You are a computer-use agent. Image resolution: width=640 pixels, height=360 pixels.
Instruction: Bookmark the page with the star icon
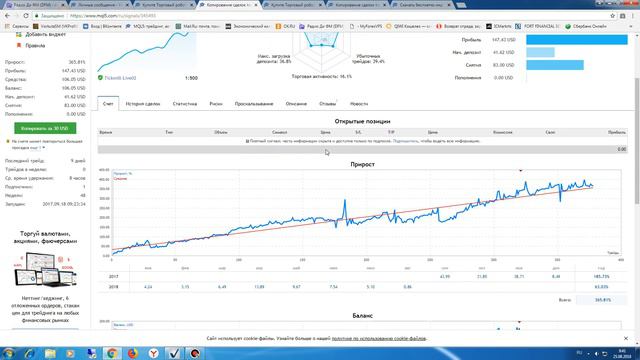pos(612,16)
